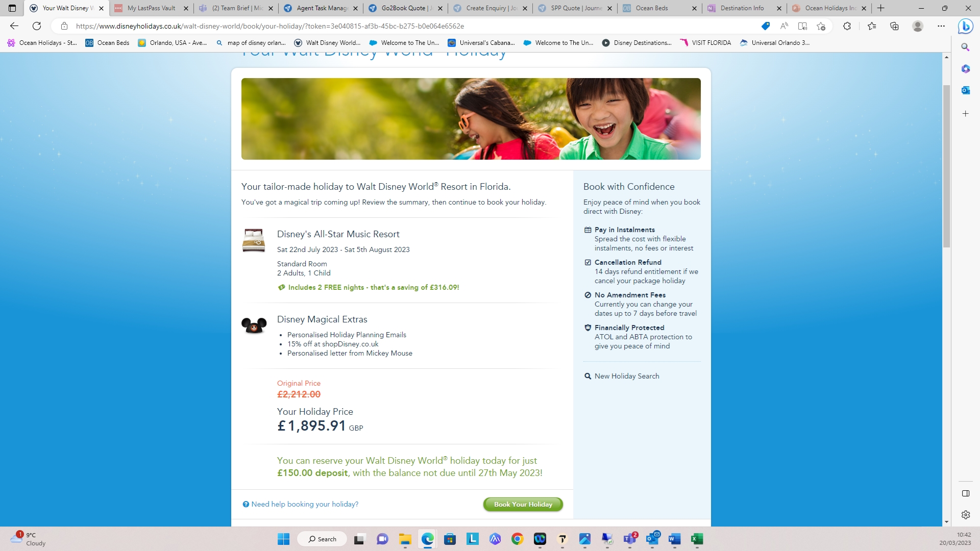The width and height of the screenshot is (980, 551).
Task: Open the tab actions menu button
Action: [12, 8]
